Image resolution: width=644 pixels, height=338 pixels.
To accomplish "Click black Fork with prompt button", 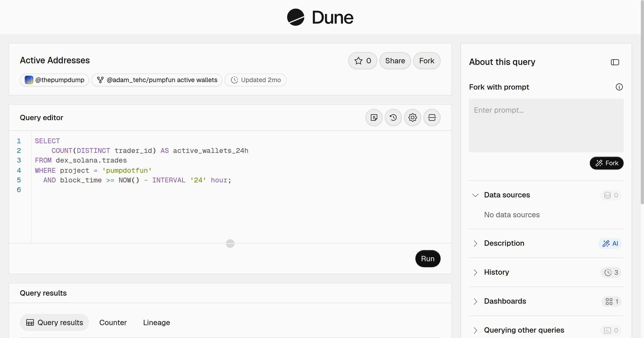I will (x=607, y=163).
